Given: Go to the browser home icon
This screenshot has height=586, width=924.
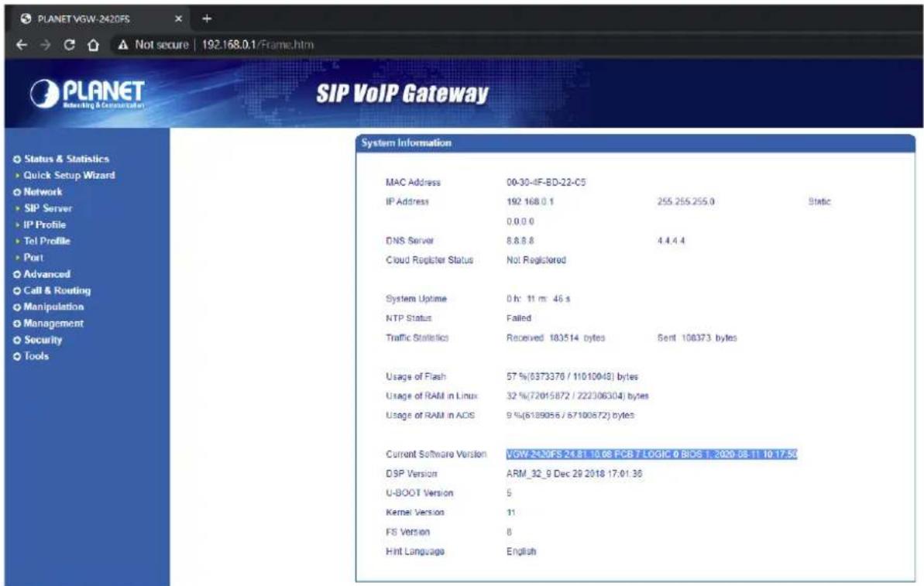Looking at the screenshot, I should (x=93, y=45).
